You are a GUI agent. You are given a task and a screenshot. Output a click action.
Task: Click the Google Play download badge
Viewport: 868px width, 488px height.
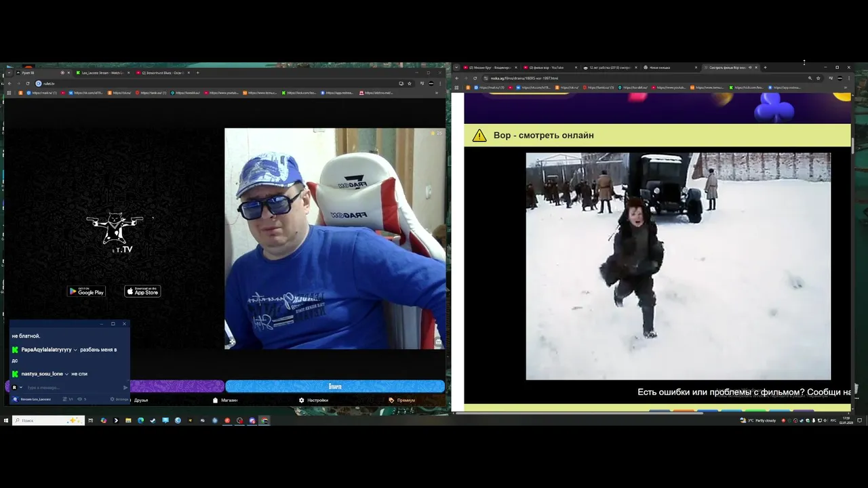click(x=86, y=291)
